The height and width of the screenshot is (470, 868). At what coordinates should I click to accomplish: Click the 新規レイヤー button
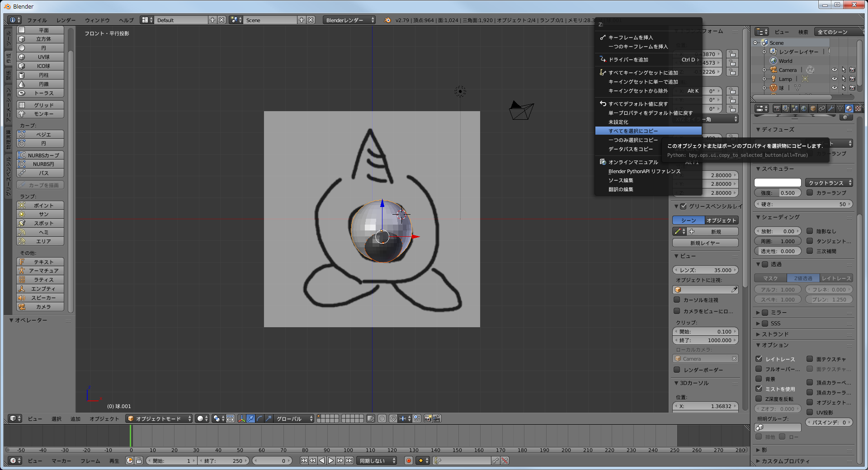point(705,243)
